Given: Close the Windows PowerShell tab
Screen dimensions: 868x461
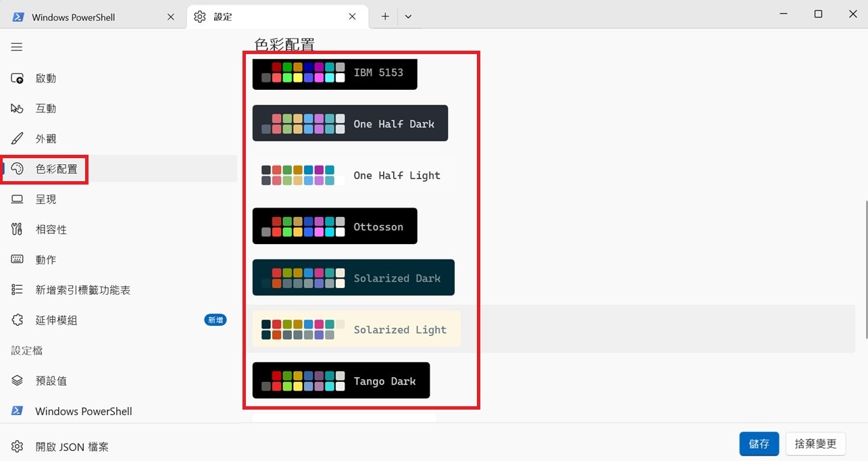Looking at the screenshot, I should pyautogui.click(x=171, y=17).
